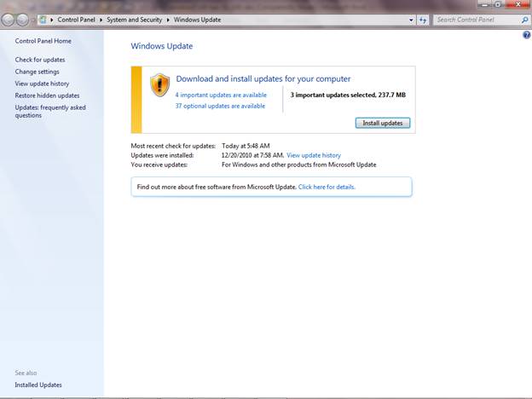Screen dimensions: 532x399
Task: Click the Install updates button
Action: point(383,123)
